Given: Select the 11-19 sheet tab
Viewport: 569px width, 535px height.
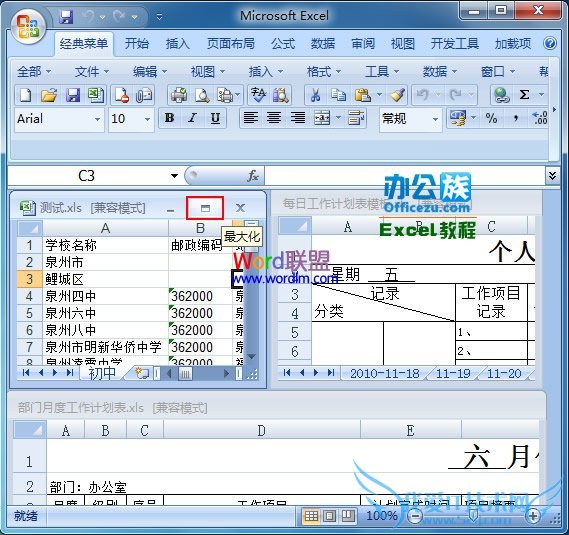Looking at the screenshot, I should [x=453, y=373].
